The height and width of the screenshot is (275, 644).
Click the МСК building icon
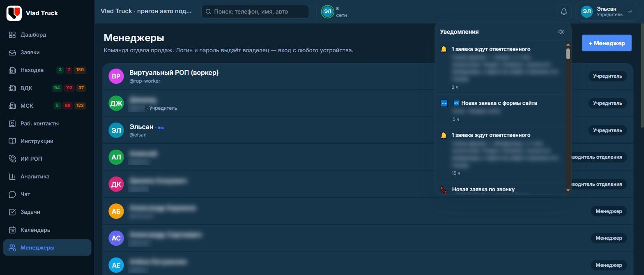point(12,106)
